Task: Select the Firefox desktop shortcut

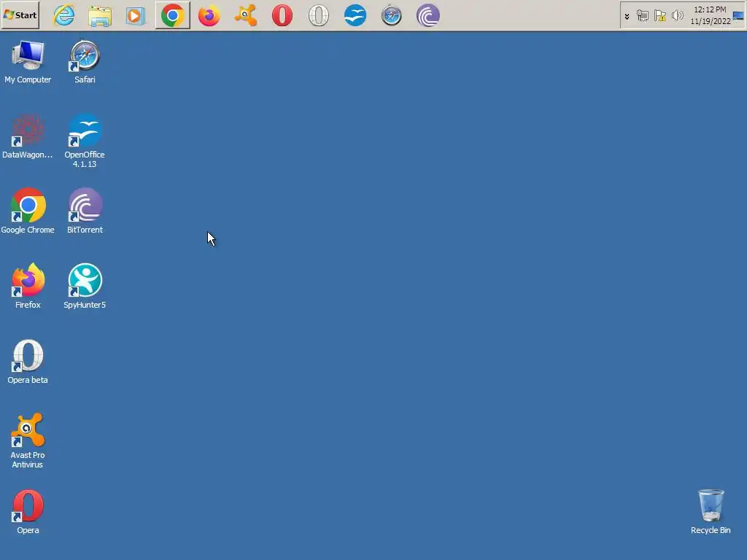Action: pos(28,286)
